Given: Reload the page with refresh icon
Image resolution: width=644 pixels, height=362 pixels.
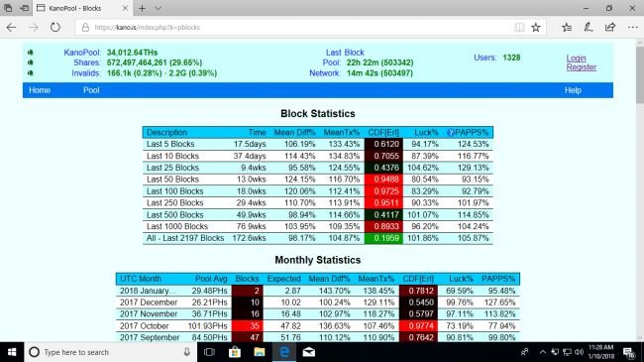Looking at the screenshot, I should click(55, 28).
